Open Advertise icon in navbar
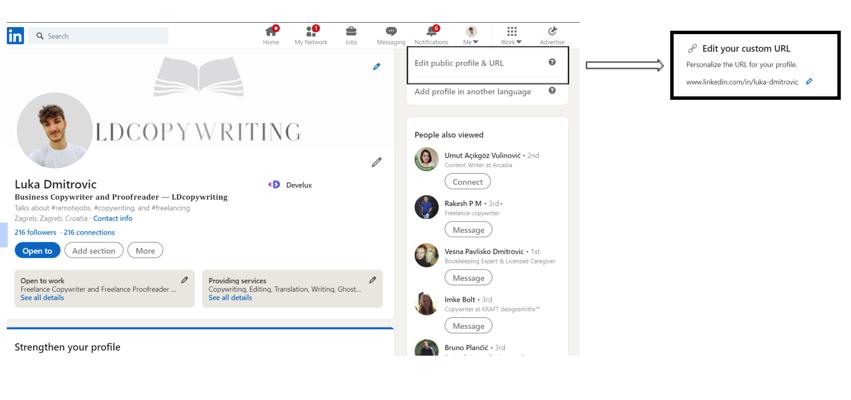Image resolution: width=851 pixels, height=400 pixels. [x=552, y=31]
